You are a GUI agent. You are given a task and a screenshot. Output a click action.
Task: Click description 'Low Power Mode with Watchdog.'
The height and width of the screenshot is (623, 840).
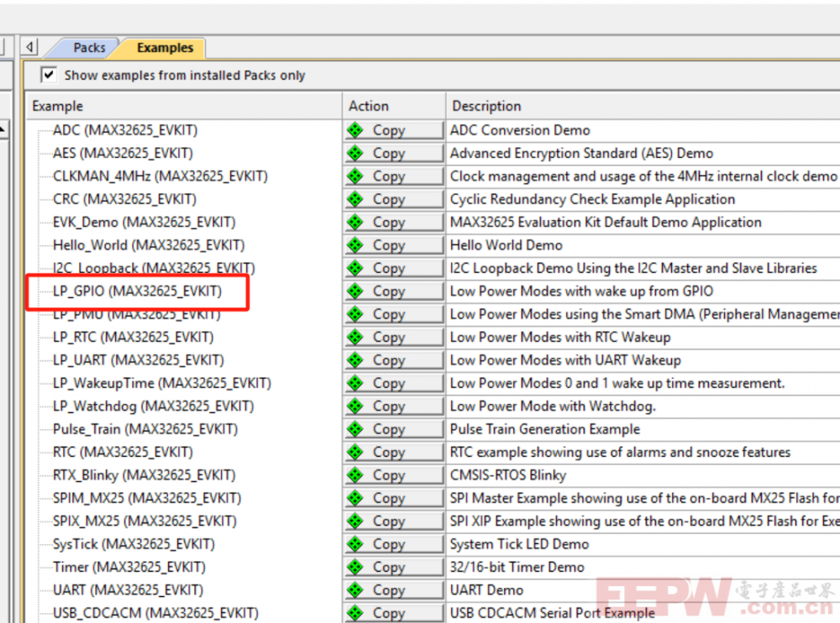[x=553, y=406]
